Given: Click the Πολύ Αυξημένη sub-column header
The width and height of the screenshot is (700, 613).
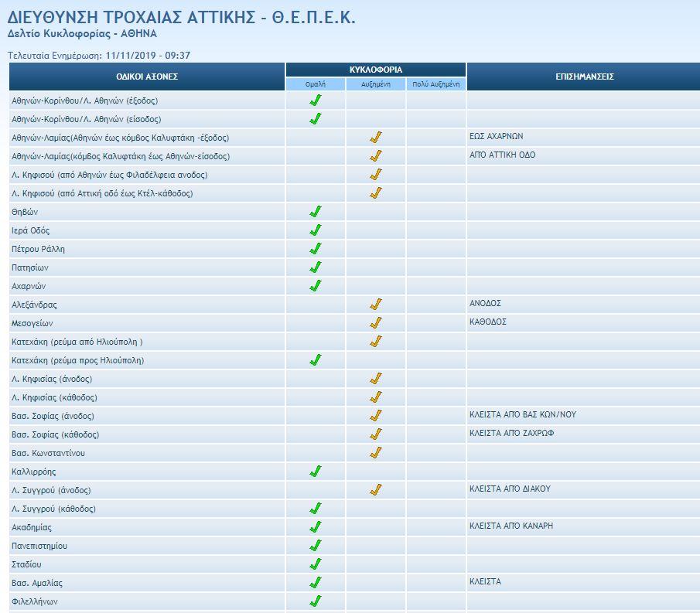Looking at the screenshot, I should coord(436,83).
